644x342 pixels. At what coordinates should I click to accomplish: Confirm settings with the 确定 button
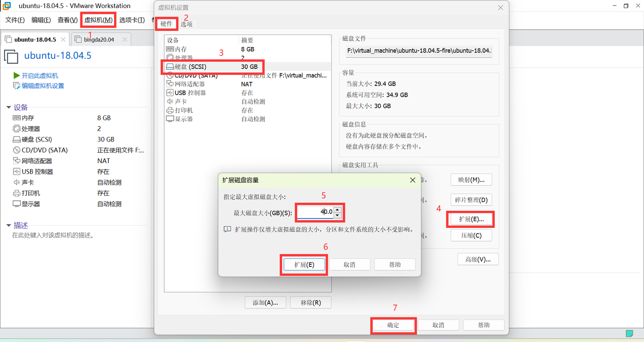(393, 325)
